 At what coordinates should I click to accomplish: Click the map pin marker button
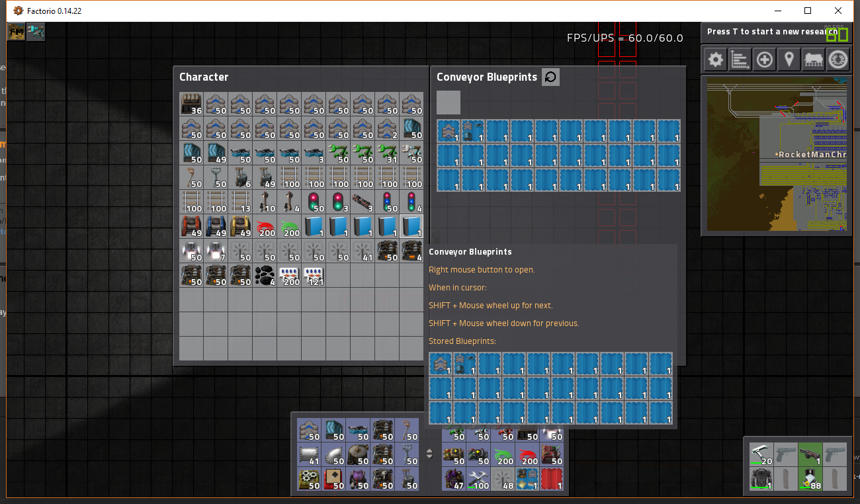789,60
